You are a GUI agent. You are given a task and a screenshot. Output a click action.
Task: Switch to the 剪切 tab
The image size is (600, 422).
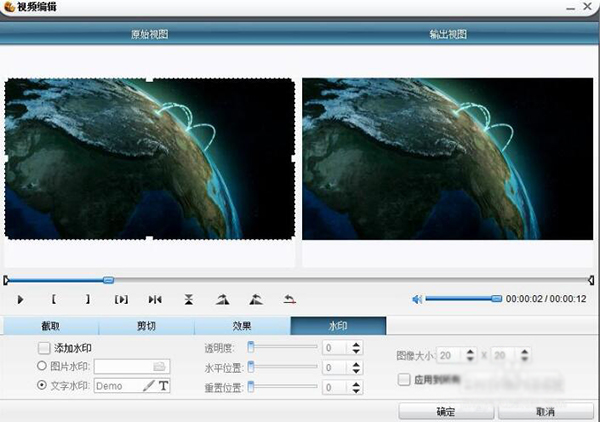[147, 326]
